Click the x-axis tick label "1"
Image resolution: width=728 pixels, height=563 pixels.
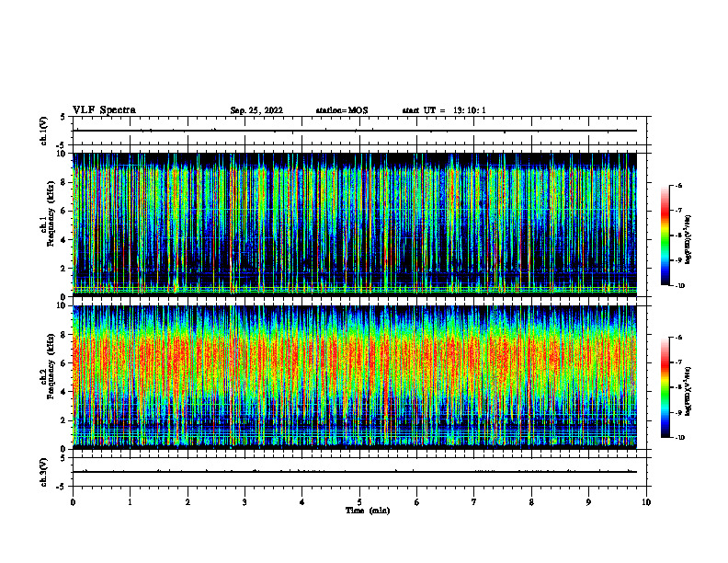(130, 502)
